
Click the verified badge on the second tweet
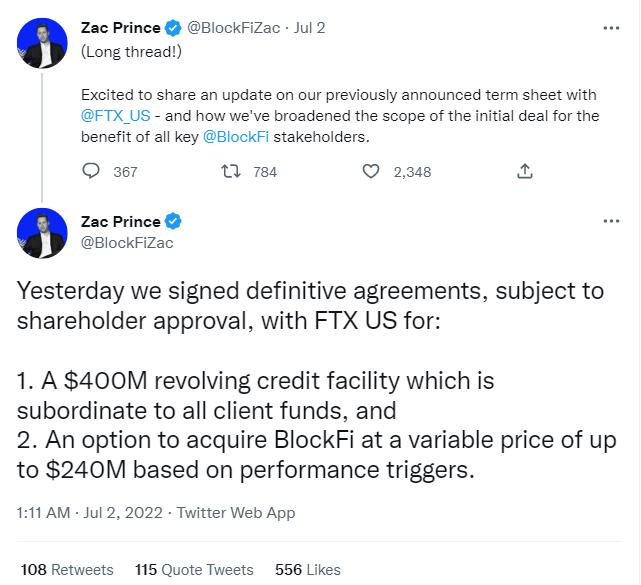pyautogui.click(x=174, y=221)
